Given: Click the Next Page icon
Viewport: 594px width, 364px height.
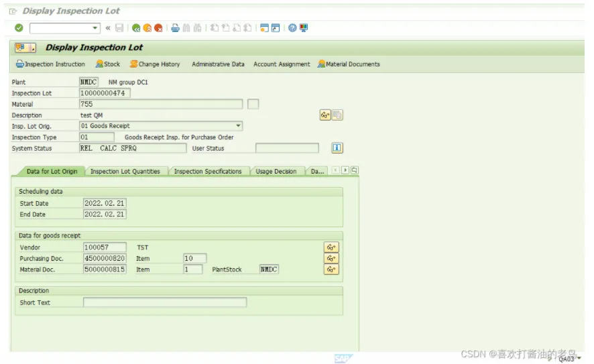Looking at the screenshot, I should (237, 27).
